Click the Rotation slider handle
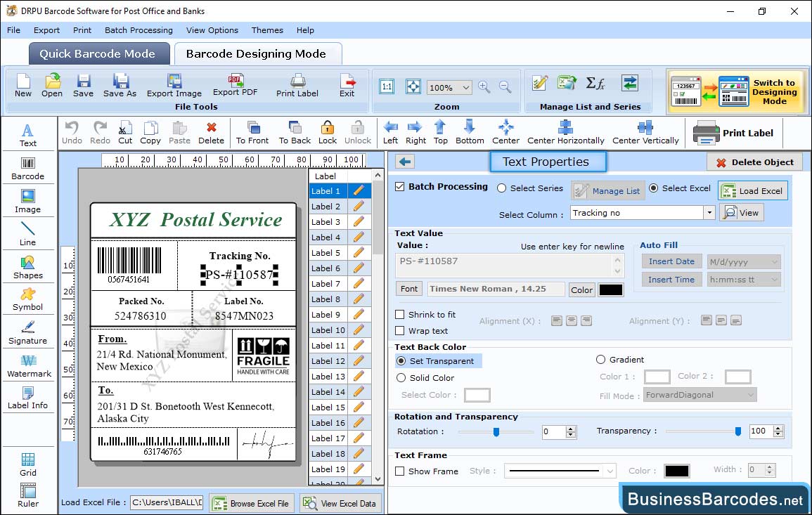This screenshot has height=515, width=812. coord(496,431)
